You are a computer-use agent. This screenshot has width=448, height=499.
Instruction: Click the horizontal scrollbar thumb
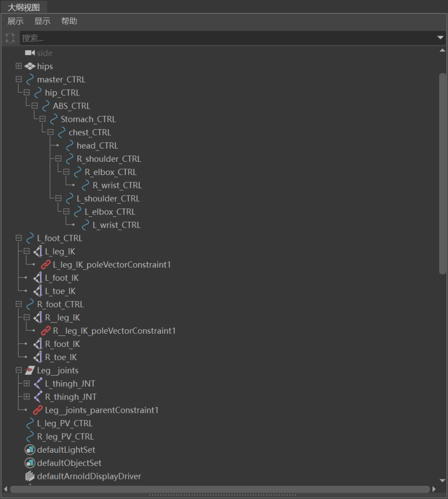coord(220,489)
